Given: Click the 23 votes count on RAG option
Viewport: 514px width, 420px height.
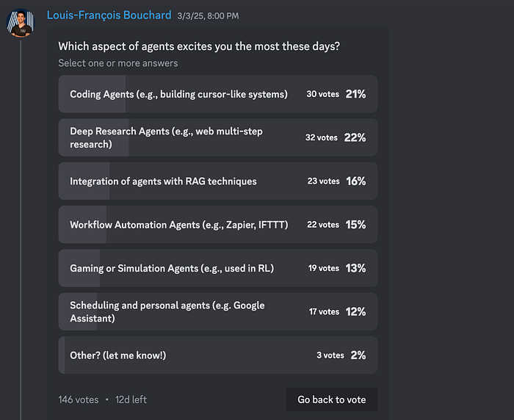Looking at the screenshot, I should coord(323,181).
